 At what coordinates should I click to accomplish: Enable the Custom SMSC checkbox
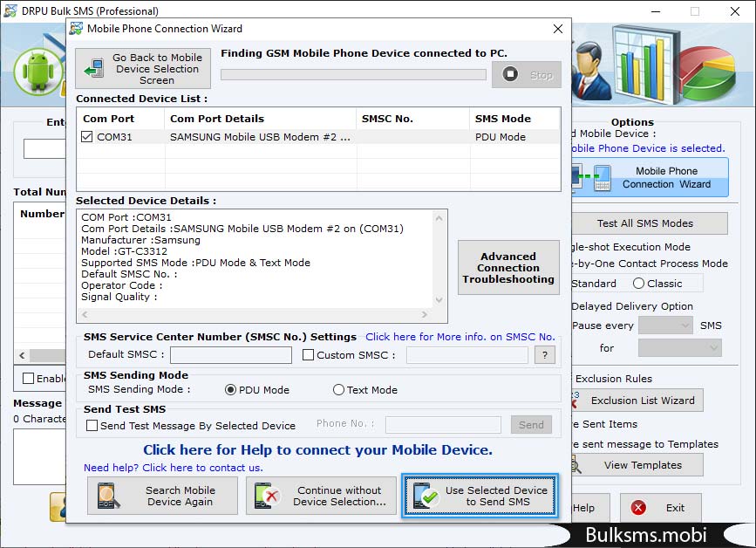click(x=308, y=355)
